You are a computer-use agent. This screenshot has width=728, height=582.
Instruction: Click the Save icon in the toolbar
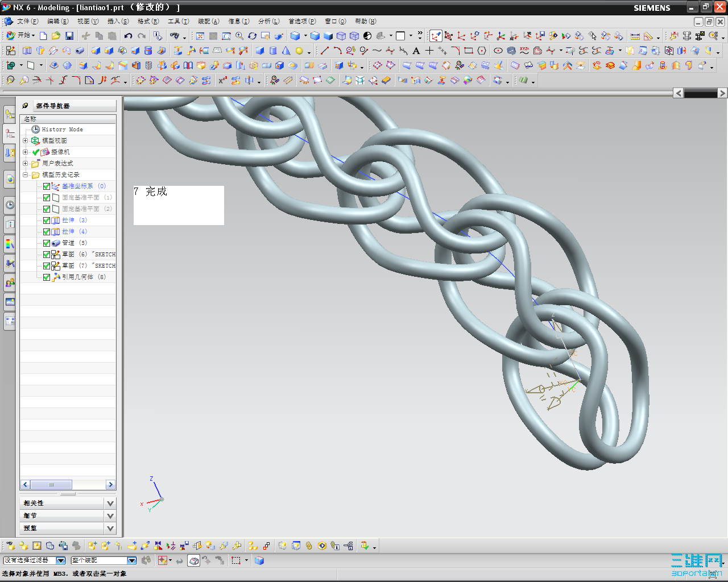69,36
